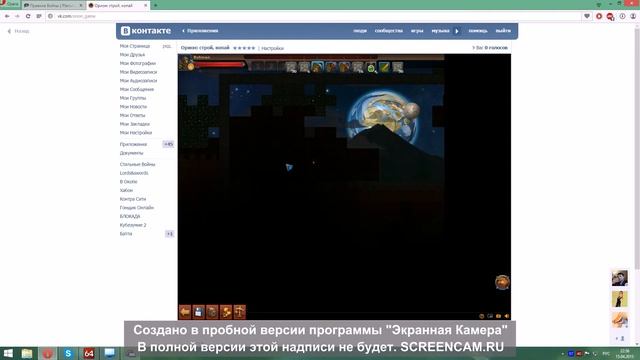This screenshot has height=360, width=640.
Task: Click the first browser tab
Action: [53, 5]
